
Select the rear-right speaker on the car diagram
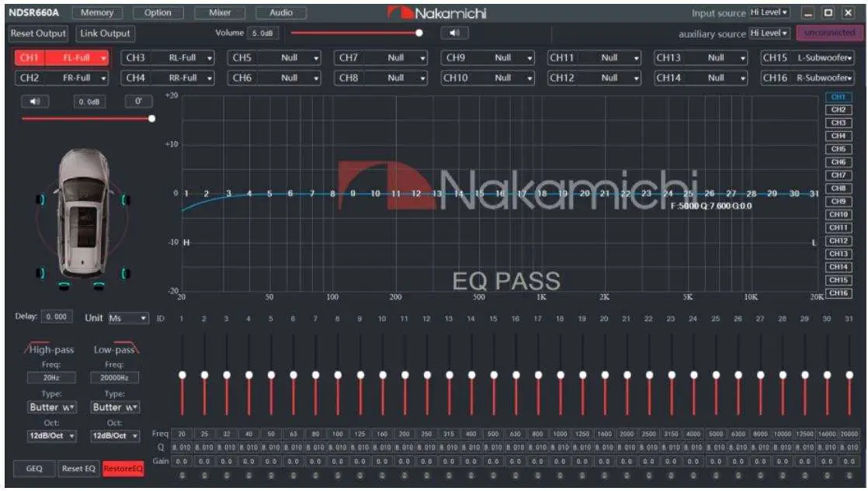click(124, 271)
